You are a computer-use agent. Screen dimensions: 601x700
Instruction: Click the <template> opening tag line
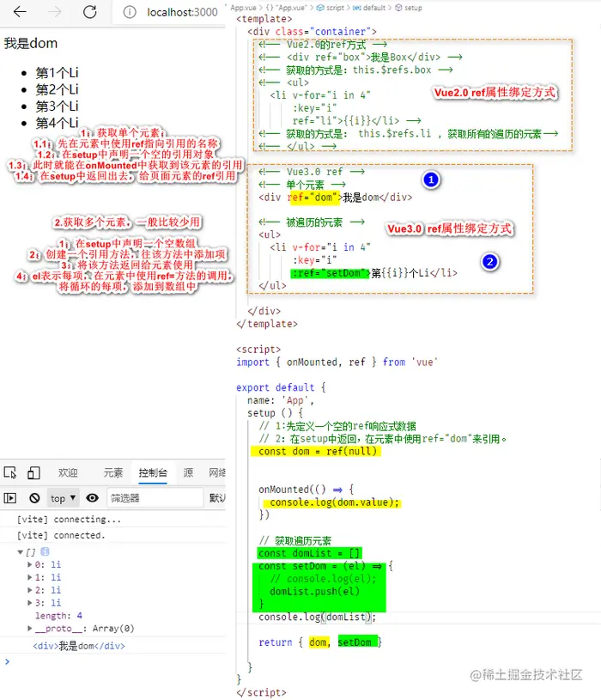[x=264, y=19]
